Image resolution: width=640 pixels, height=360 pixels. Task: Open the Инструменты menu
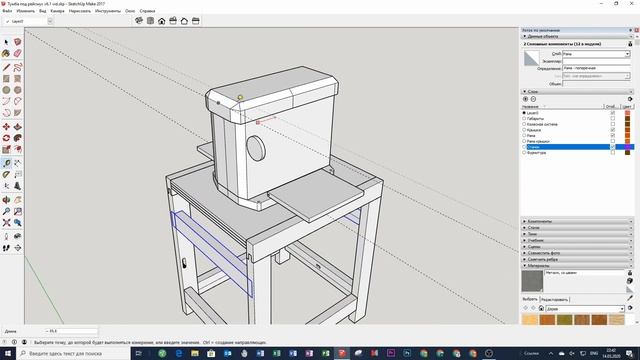pyautogui.click(x=108, y=11)
